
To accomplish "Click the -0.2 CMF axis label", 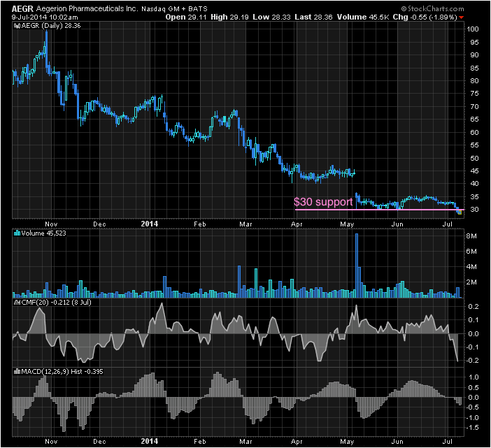I will tap(472, 361).
